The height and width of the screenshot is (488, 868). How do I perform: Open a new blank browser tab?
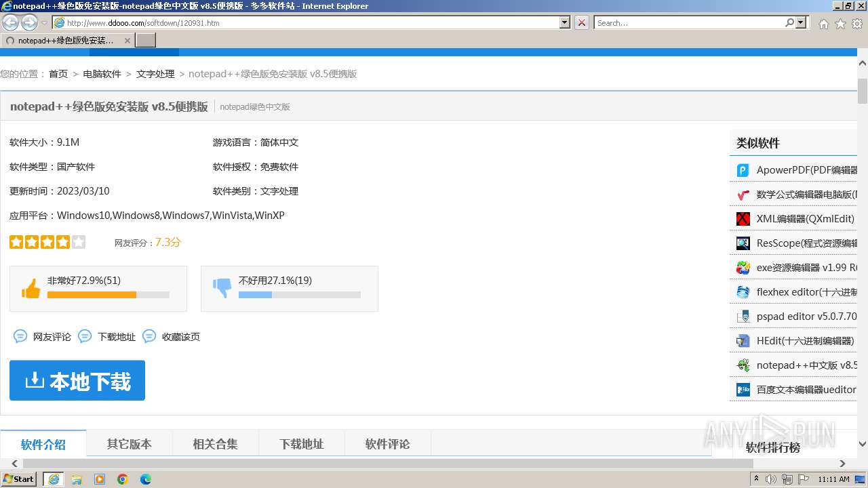(x=146, y=41)
